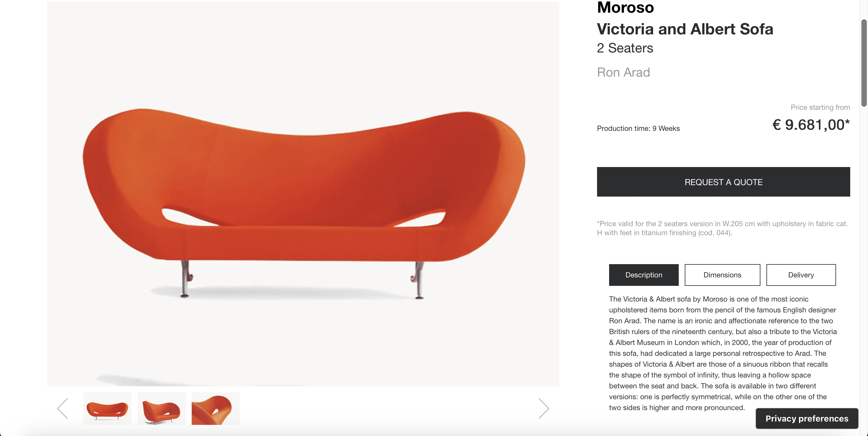
Task: Click the next image arrow in gallery
Action: click(543, 408)
